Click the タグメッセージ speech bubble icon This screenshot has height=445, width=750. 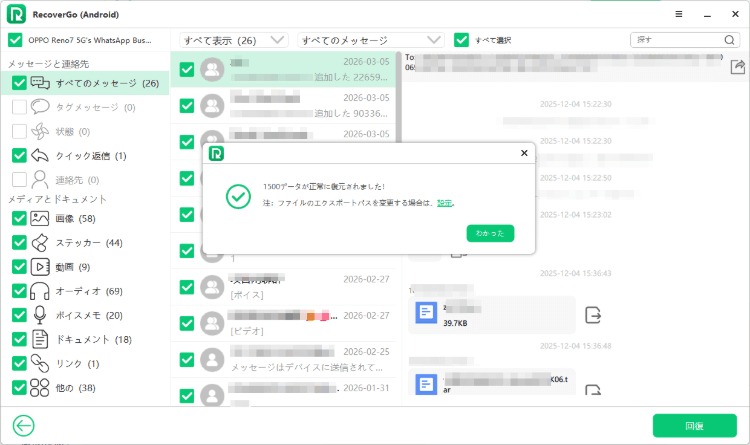40,107
